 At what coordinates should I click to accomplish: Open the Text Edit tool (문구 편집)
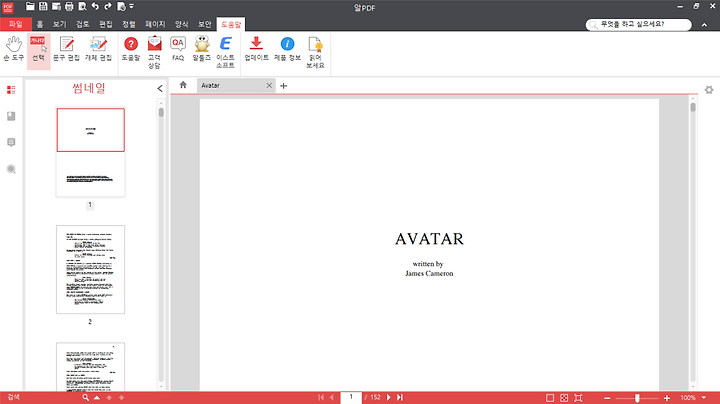(67, 49)
